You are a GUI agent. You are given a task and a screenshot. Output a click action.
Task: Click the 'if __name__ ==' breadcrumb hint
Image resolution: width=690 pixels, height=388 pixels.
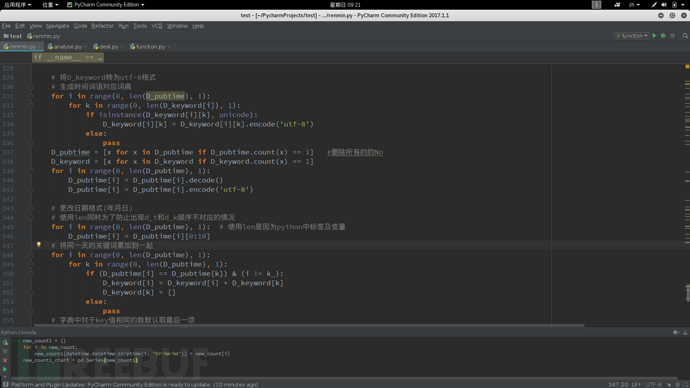(x=68, y=57)
